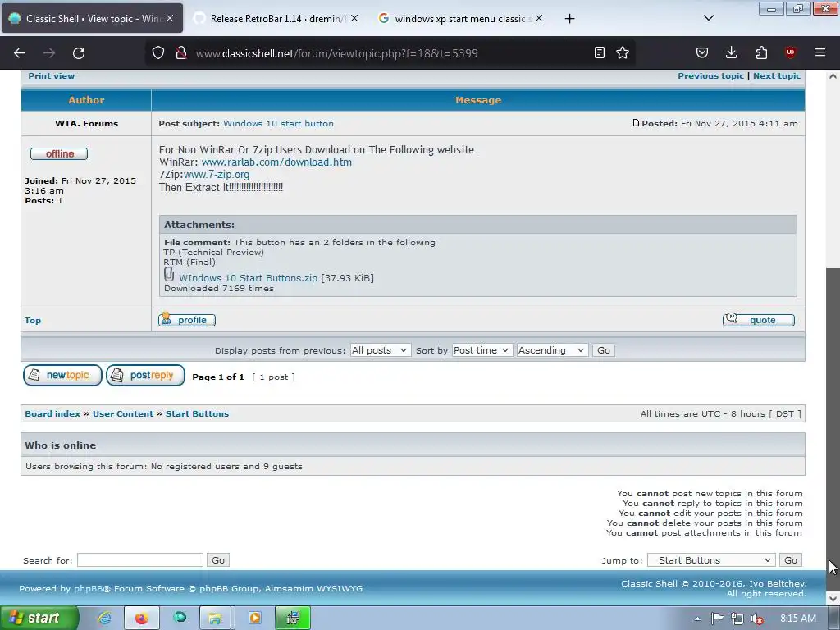Click the forward navigation arrow
840x630 pixels.
(x=48, y=52)
